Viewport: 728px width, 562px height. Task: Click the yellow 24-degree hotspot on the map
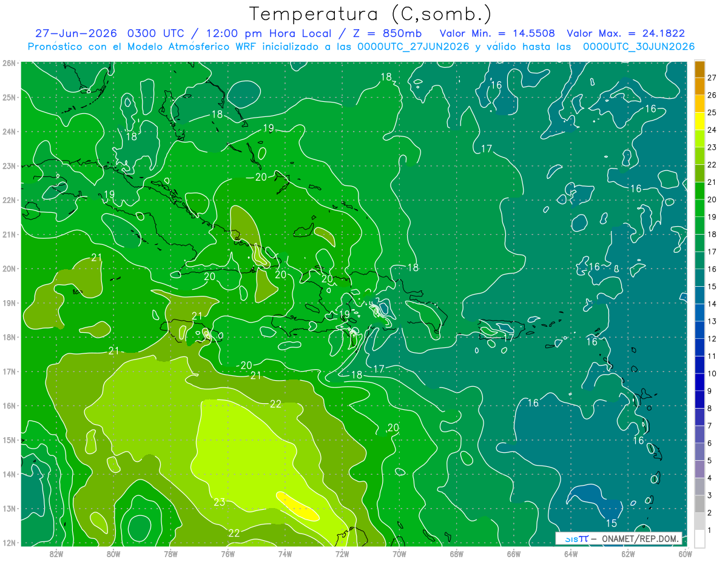pyautogui.click(x=297, y=506)
